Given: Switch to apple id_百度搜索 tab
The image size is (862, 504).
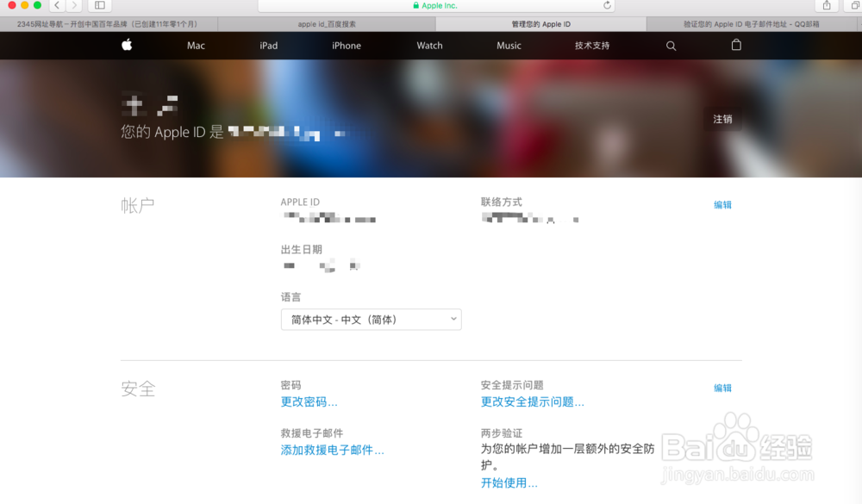Looking at the screenshot, I should pos(327,24).
